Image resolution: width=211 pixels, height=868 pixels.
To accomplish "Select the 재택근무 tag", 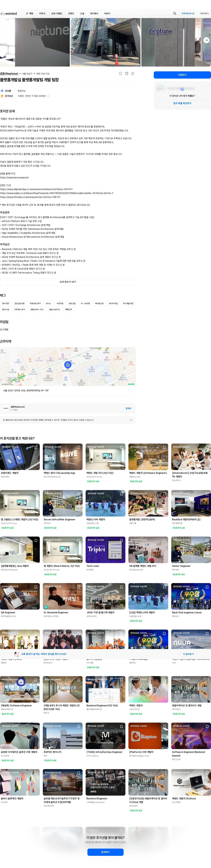I will point(69,310).
